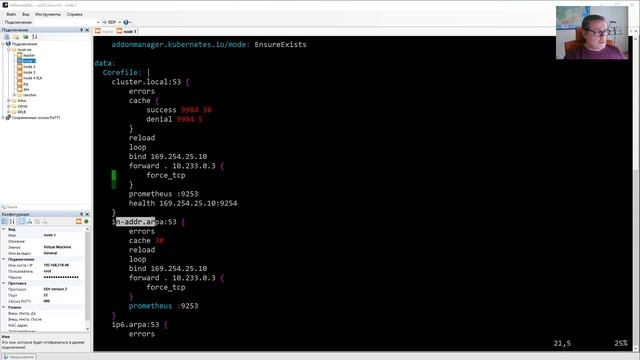640x360 pixels.
Task: Open the Уведомления notifications tab at bottom
Action: coord(18,357)
